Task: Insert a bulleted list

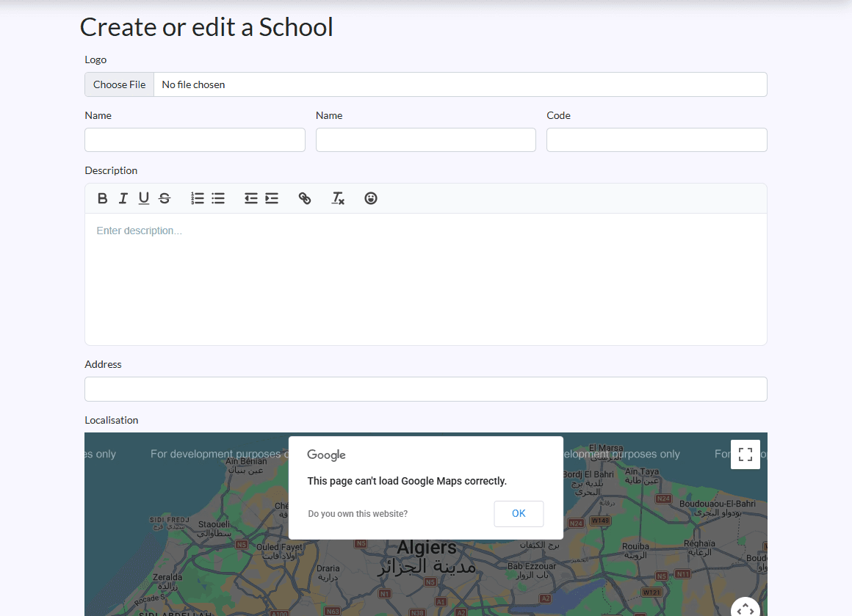Action: tap(218, 198)
